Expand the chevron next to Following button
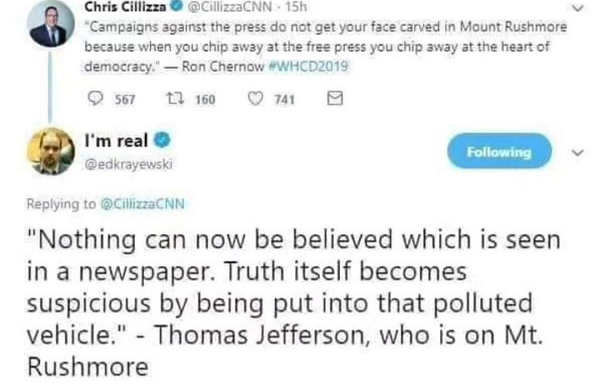 577,153
